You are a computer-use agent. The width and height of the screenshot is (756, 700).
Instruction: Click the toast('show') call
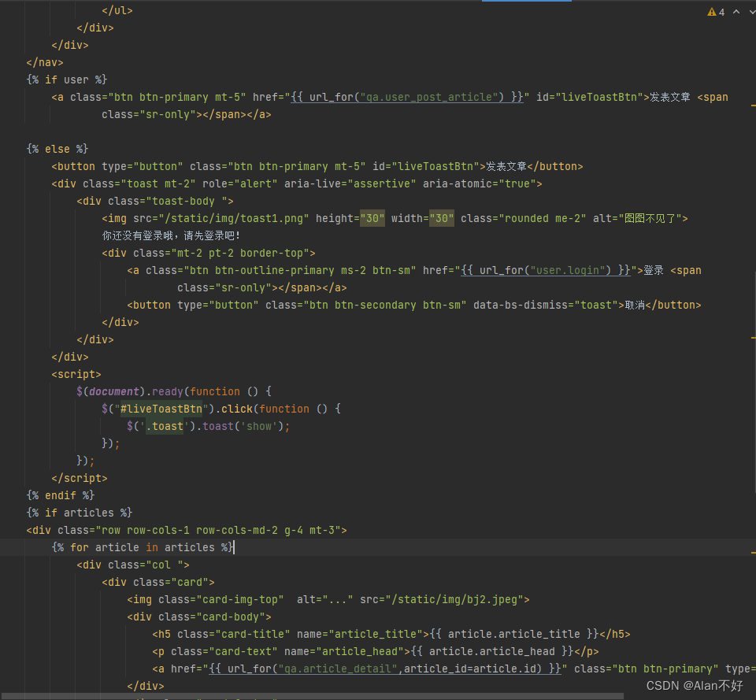coord(243,426)
